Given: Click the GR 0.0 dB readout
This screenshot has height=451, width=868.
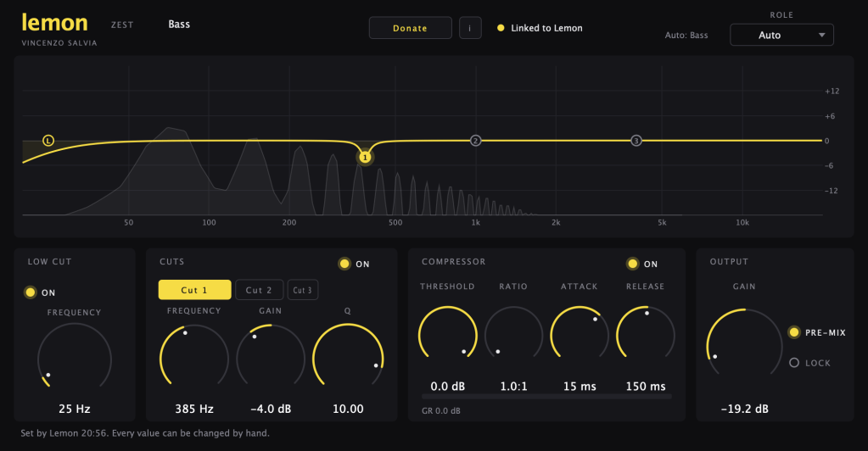Looking at the screenshot, I should point(441,410).
